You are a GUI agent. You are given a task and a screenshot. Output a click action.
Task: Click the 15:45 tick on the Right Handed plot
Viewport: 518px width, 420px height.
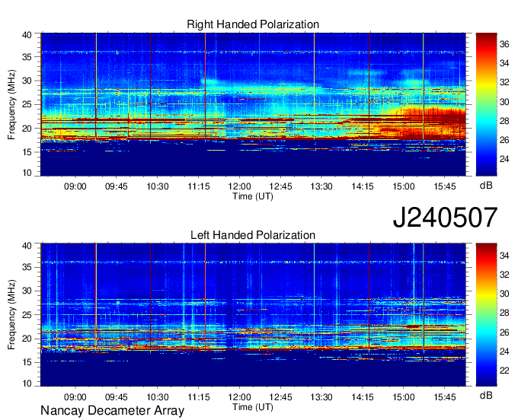pos(445,186)
